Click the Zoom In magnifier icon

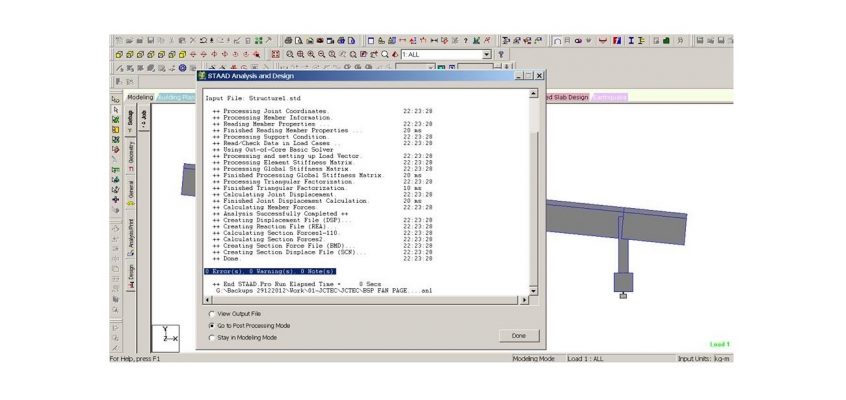[x=311, y=55]
